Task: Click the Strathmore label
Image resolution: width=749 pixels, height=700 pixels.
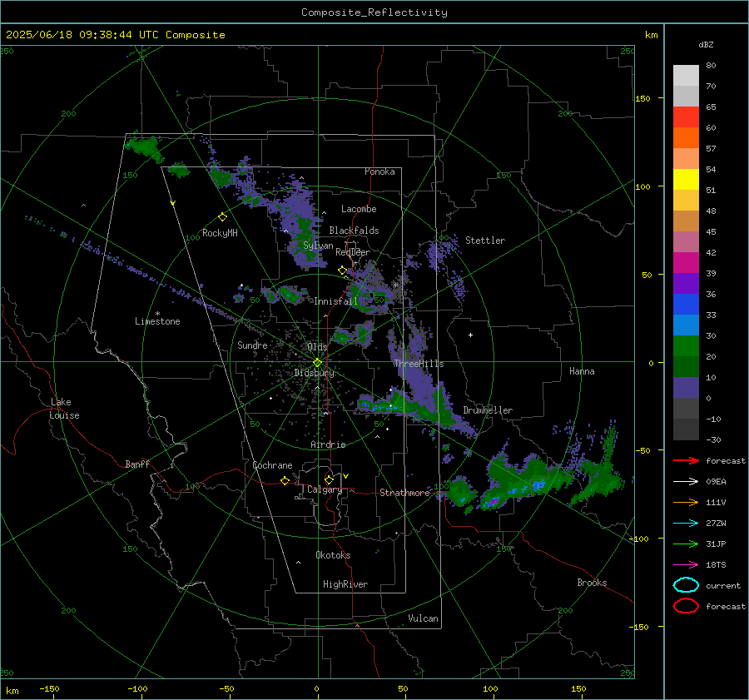Action: 404,493
